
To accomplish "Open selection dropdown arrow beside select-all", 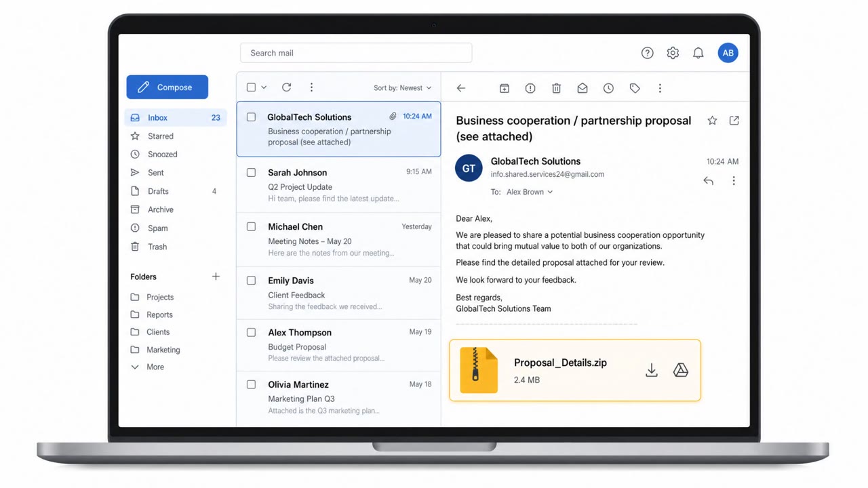I will coord(264,87).
